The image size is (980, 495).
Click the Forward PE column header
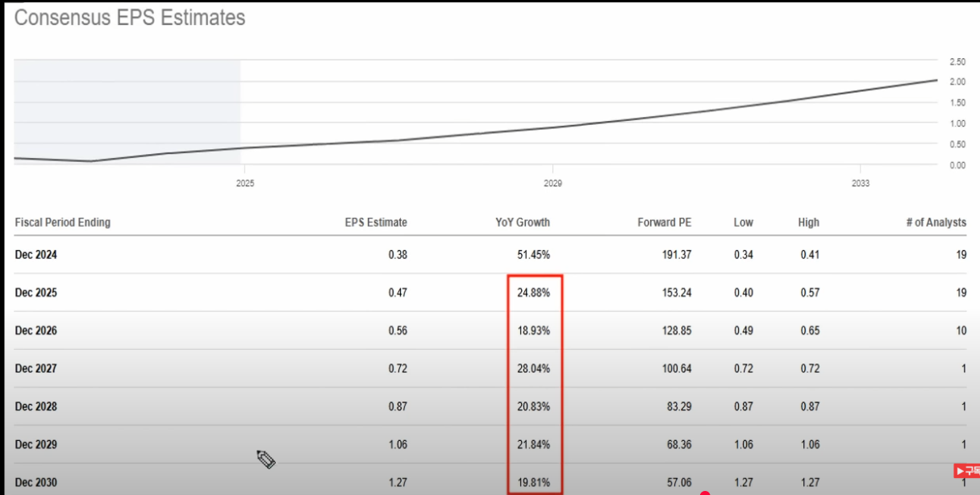[x=664, y=223]
